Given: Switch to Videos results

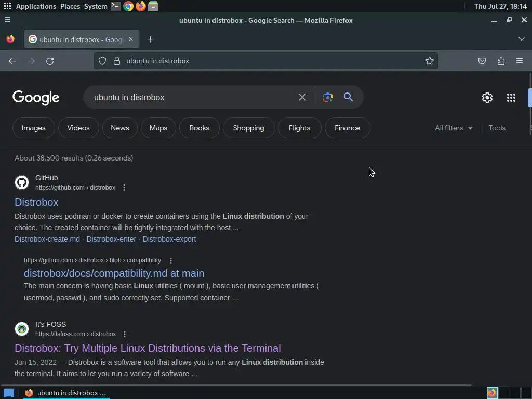Looking at the screenshot, I should 78,128.
